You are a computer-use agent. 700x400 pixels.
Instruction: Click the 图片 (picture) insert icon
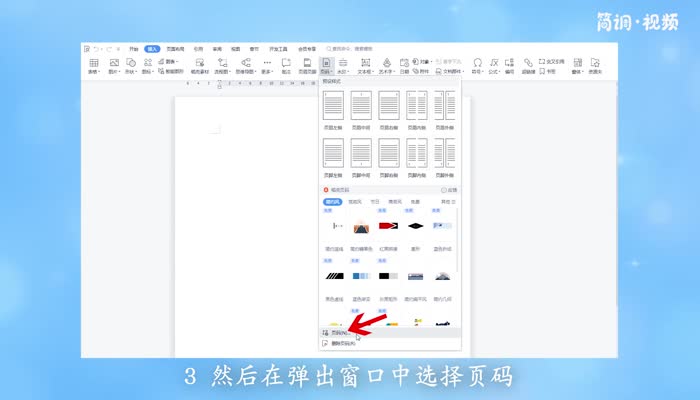(114, 66)
